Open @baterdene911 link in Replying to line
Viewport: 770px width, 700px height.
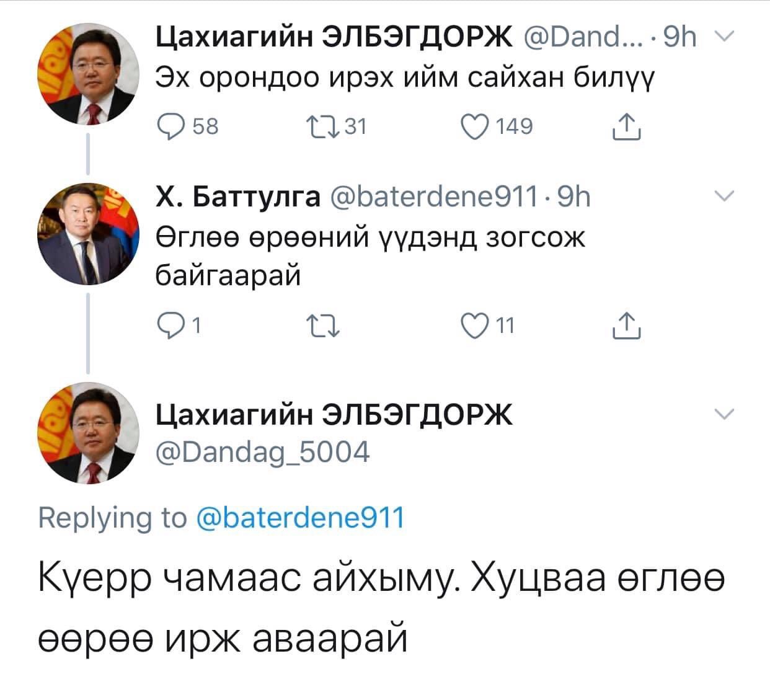pyautogui.click(x=300, y=516)
